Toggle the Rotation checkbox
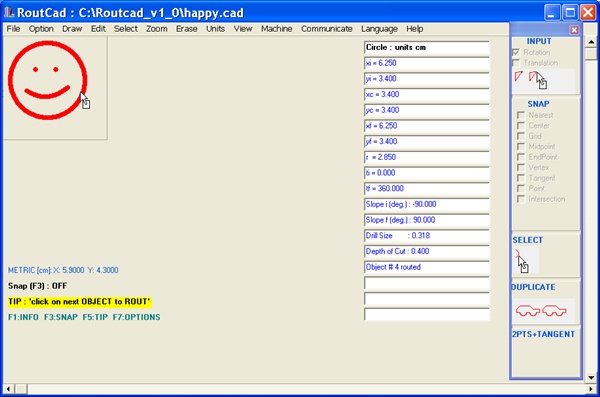This screenshot has height=397, width=600. pyautogui.click(x=516, y=52)
